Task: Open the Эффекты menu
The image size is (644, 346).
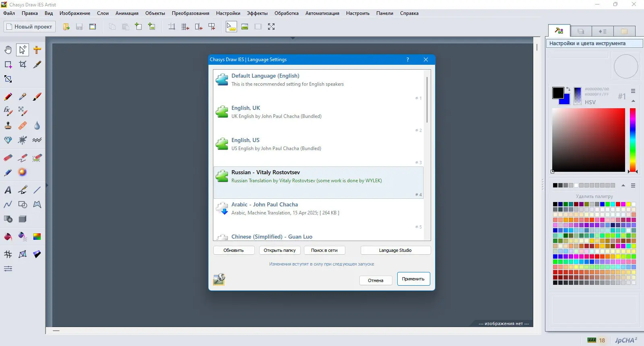Action: [257, 13]
